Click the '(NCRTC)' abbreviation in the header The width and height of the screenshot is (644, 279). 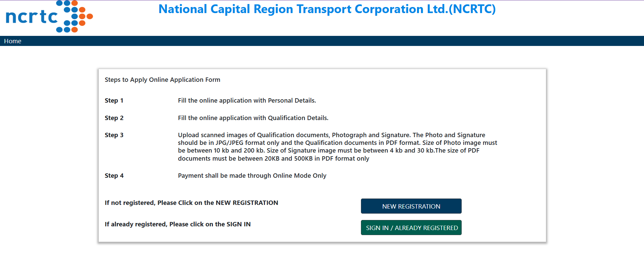click(472, 9)
